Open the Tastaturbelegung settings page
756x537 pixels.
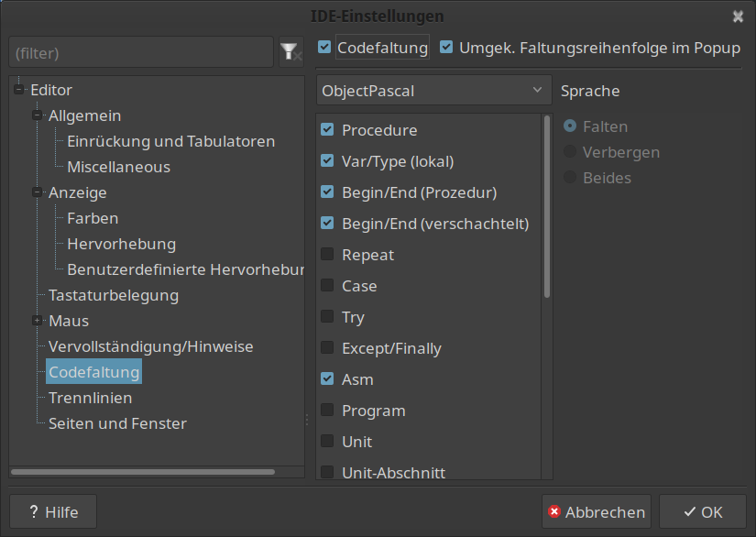(114, 295)
